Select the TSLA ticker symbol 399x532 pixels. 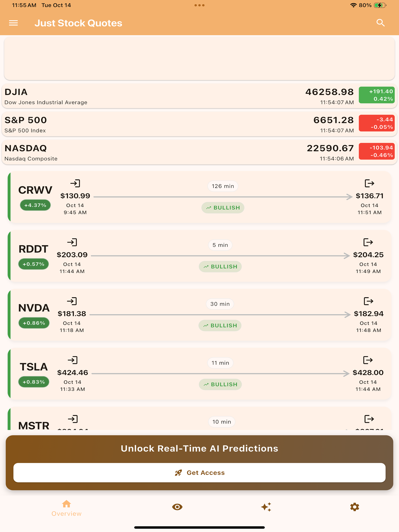coord(34,367)
